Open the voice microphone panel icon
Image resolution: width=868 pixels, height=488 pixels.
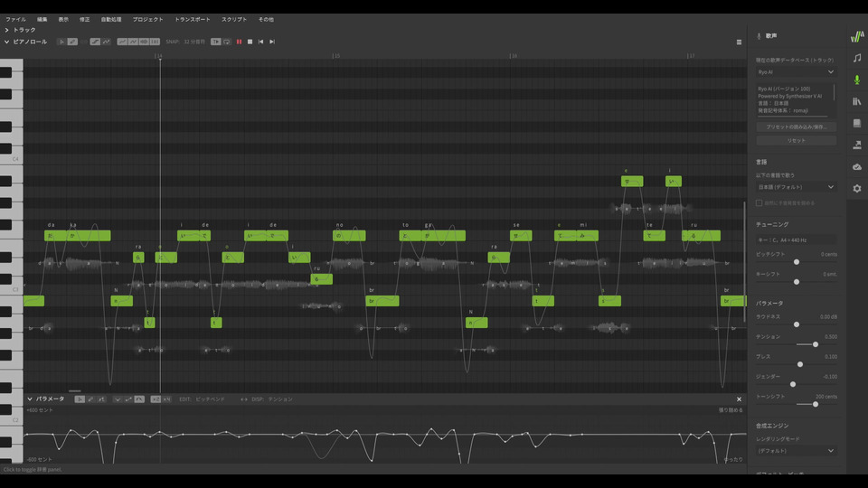click(857, 80)
